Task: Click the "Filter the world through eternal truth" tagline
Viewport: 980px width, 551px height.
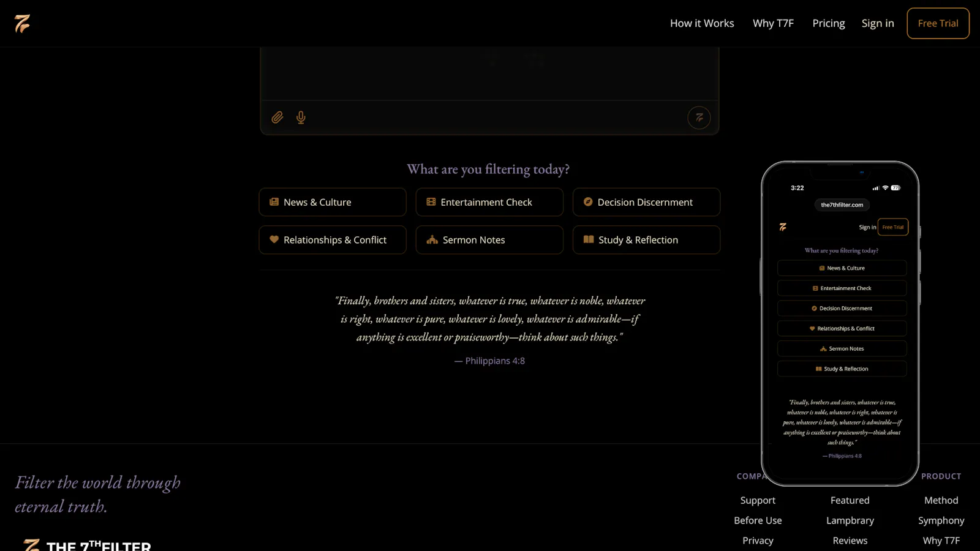Action: tap(98, 495)
